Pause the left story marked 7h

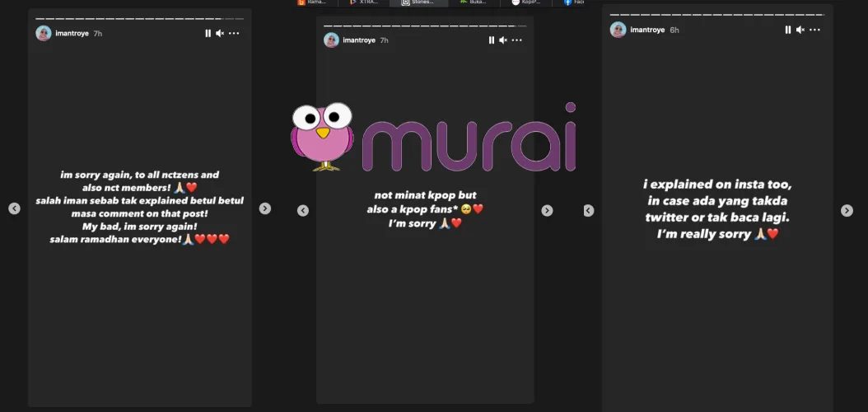tap(208, 33)
